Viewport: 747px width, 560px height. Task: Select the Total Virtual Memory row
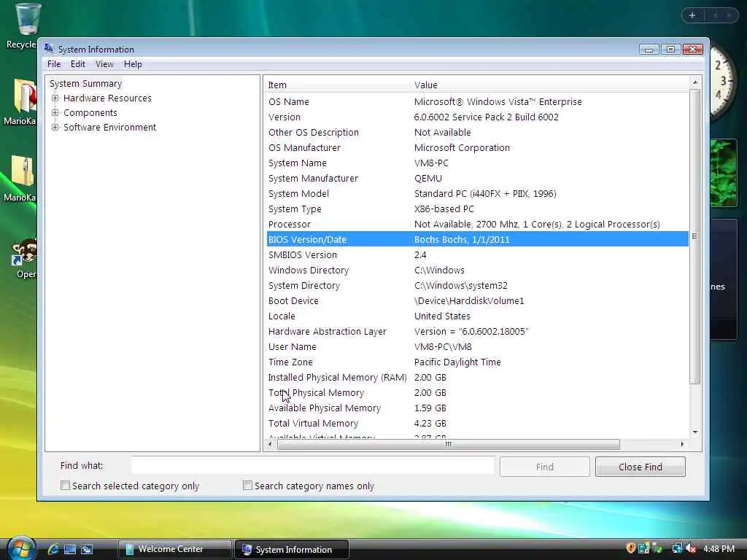(477, 424)
